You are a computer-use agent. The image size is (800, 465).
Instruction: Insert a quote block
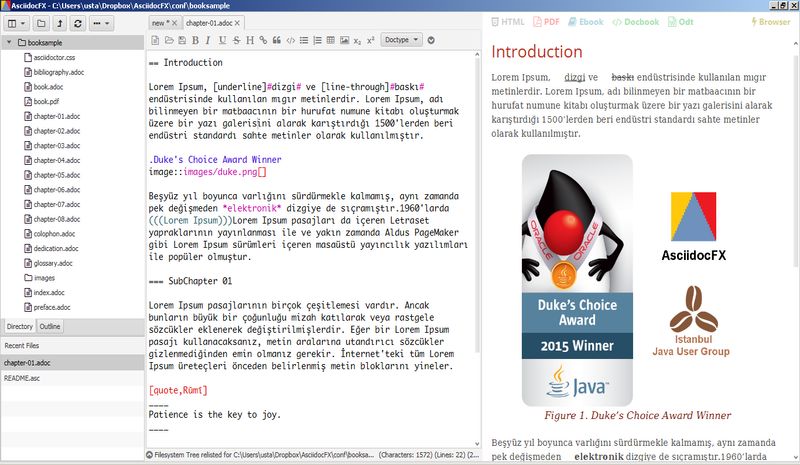coord(277,40)
